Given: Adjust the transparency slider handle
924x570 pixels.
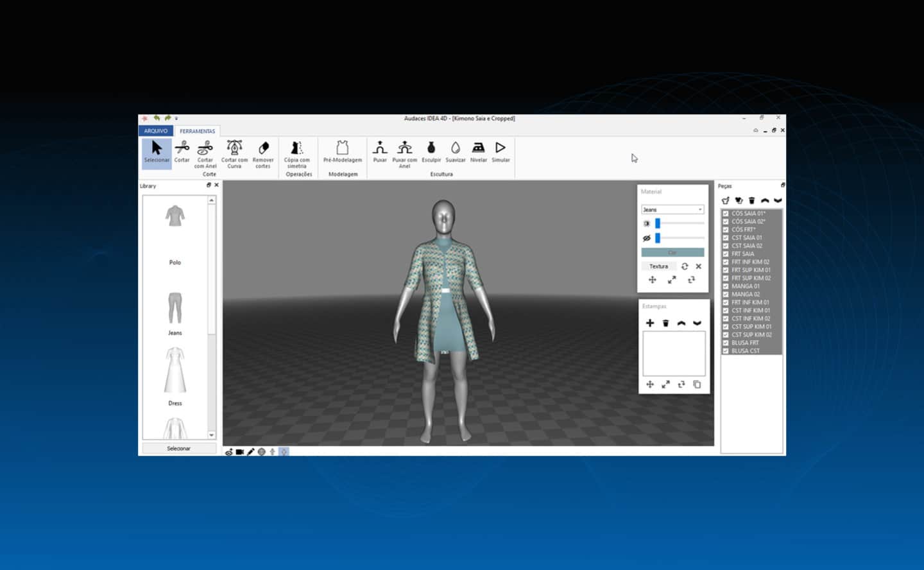Looking at the screenshot, I should click(x=658, y=238).
